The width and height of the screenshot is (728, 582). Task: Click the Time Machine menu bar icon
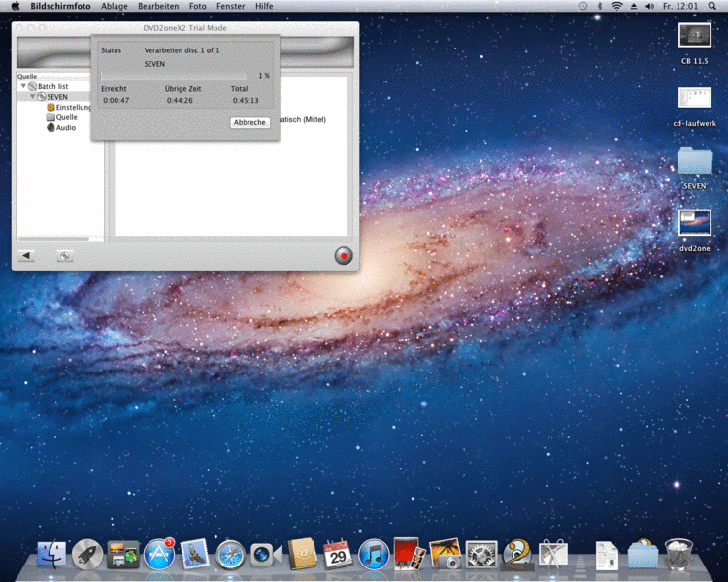[x=582, y=6]
